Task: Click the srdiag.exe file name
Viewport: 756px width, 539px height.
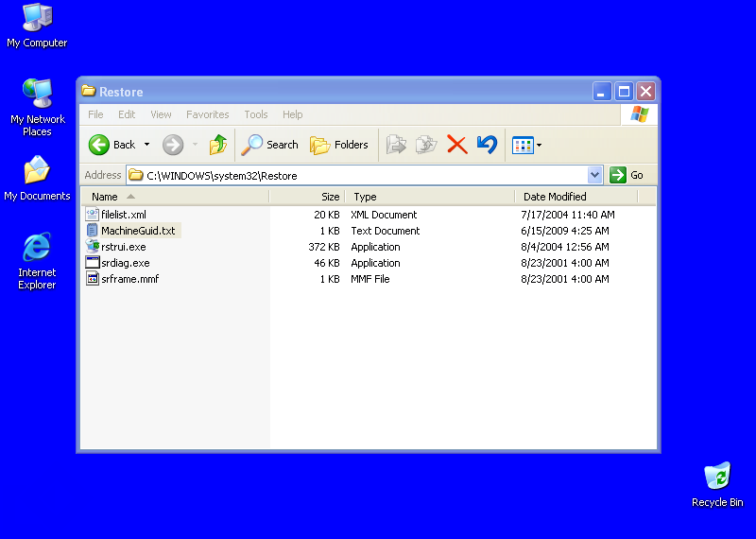Action: click(126, 263)
